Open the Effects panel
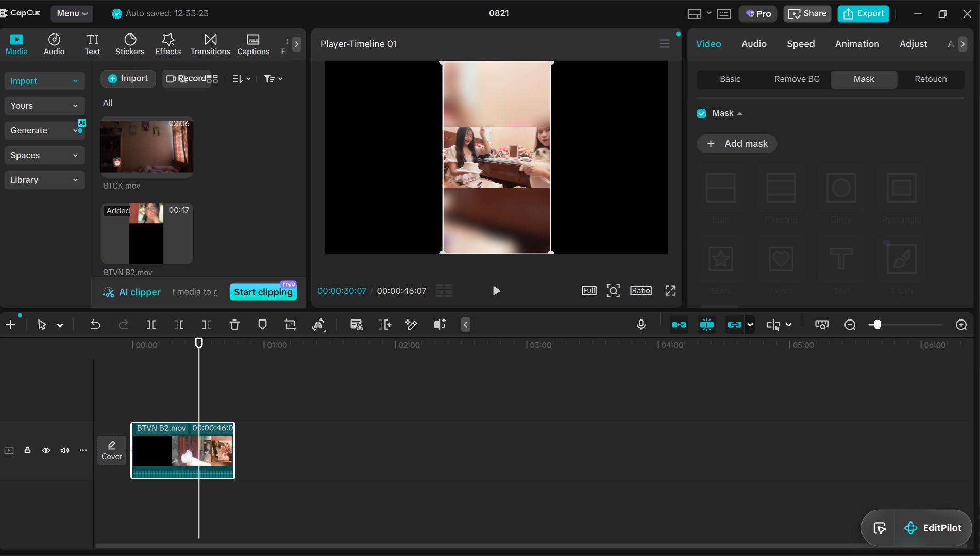 pyautogui.click(x=168, y=44)
